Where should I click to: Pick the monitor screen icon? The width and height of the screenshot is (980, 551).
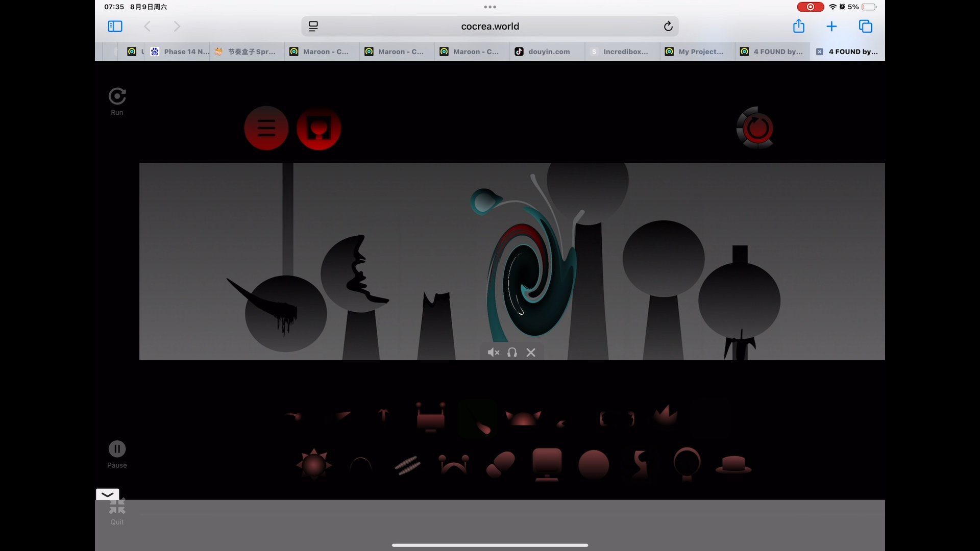click(x=547, y=465)
